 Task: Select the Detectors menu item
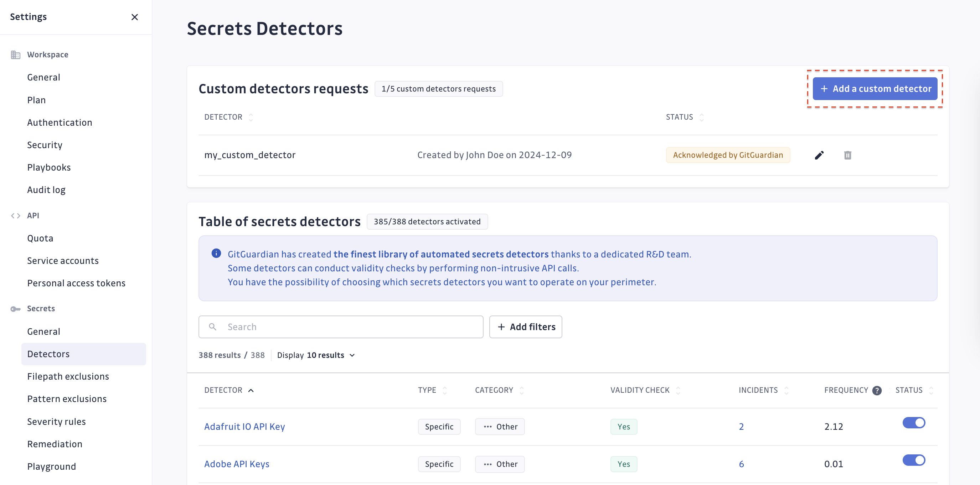[x=84, y=354]
